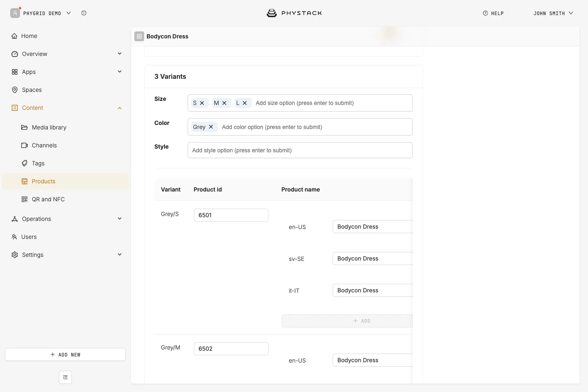Edit Grey/S en-US product name field
Image resolution: width=588 pixels, height=392 pixels.
373,227
